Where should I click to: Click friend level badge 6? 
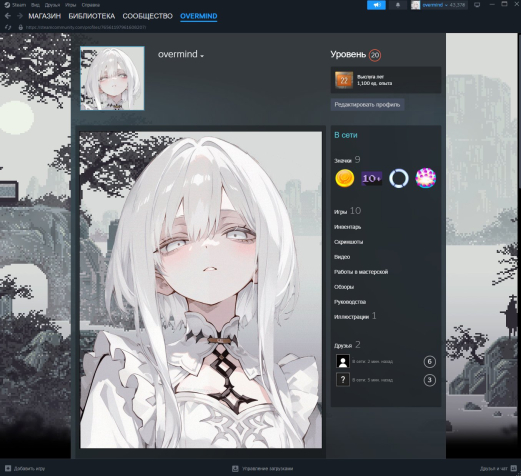[430, 362]
